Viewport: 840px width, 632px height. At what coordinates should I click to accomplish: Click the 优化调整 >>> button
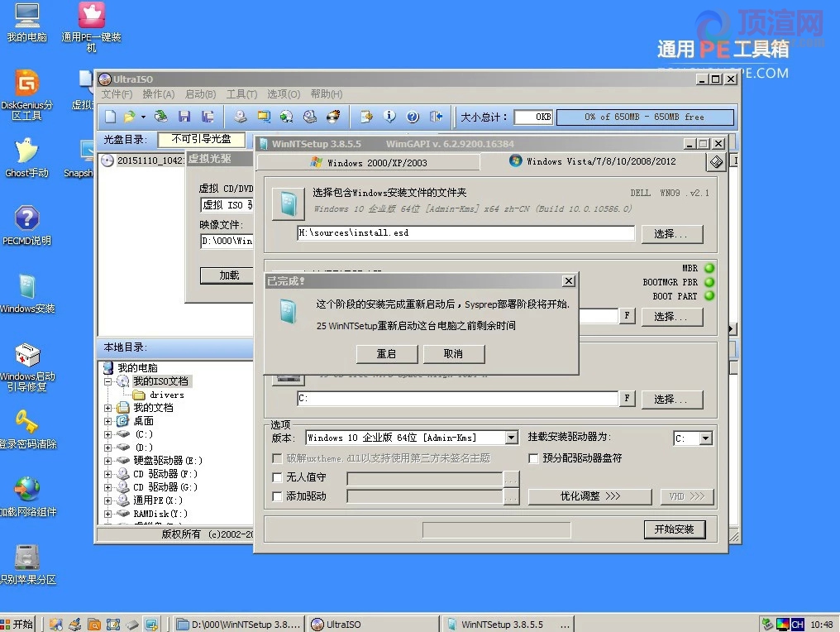tap(589, 496)
